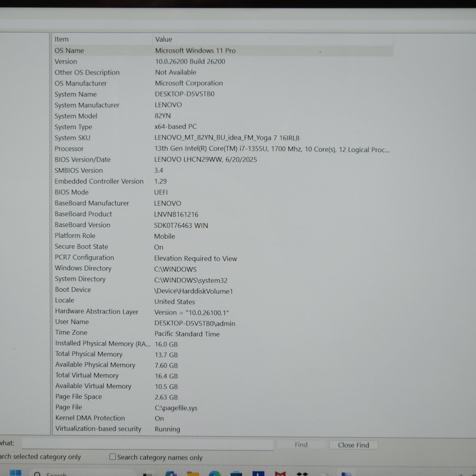The image size is (476, 476).
Task: Select the Processor row
Action: (x=69, y=149)
